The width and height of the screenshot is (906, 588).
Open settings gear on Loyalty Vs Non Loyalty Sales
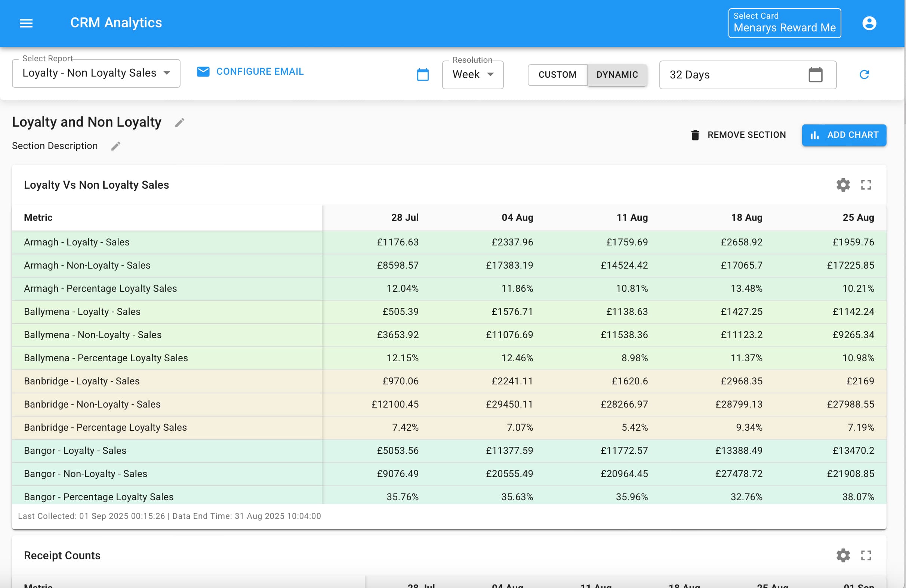click(843, 185)
